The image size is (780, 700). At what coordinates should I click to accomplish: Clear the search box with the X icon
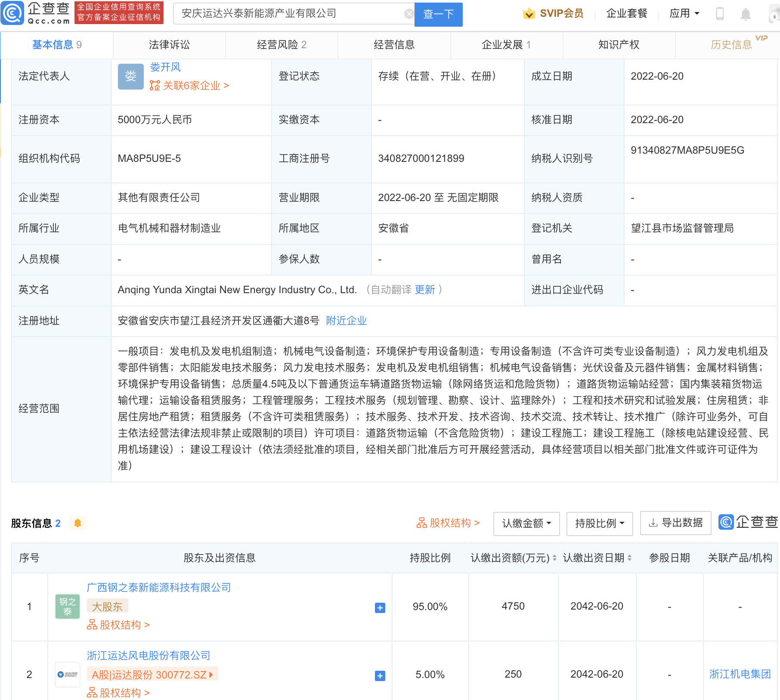(409, 14)
